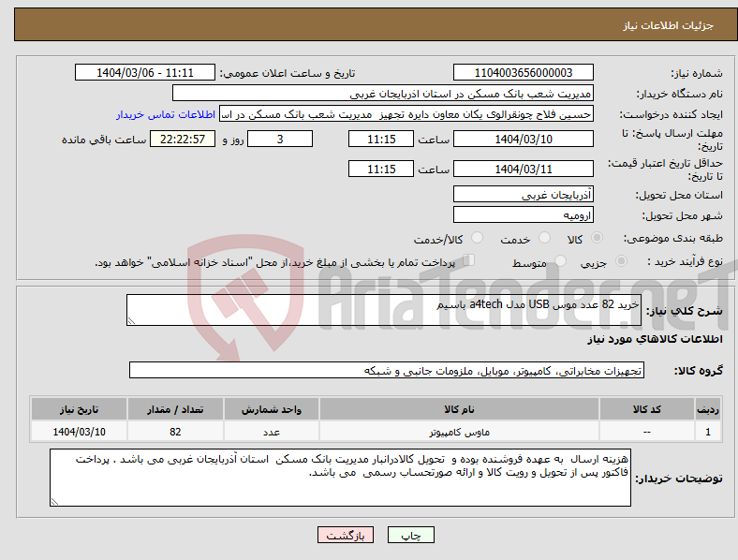Viewport: 738px width, 560px height.
Task: Click the تعداد / مقدار column header
Action: click(175, 409)
